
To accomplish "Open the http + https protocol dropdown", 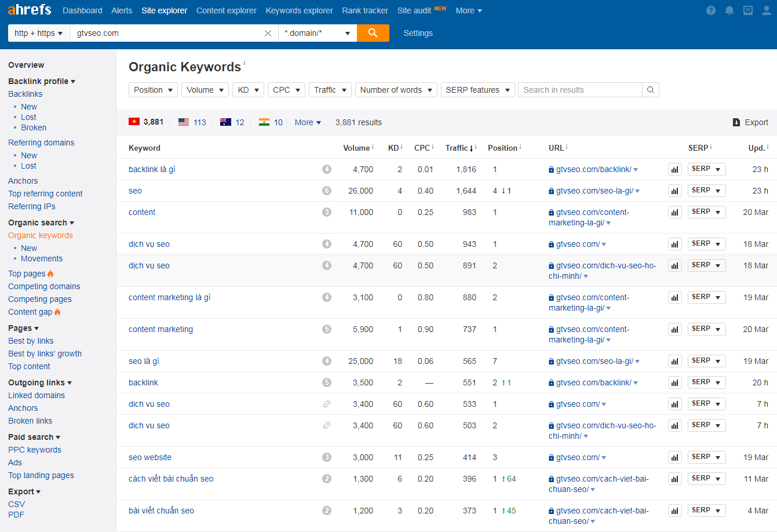I will pos(38,33).
